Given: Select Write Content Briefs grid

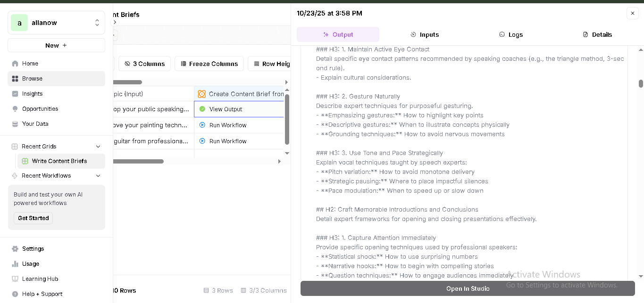Looking at the screenshot, I should (59, 161).
